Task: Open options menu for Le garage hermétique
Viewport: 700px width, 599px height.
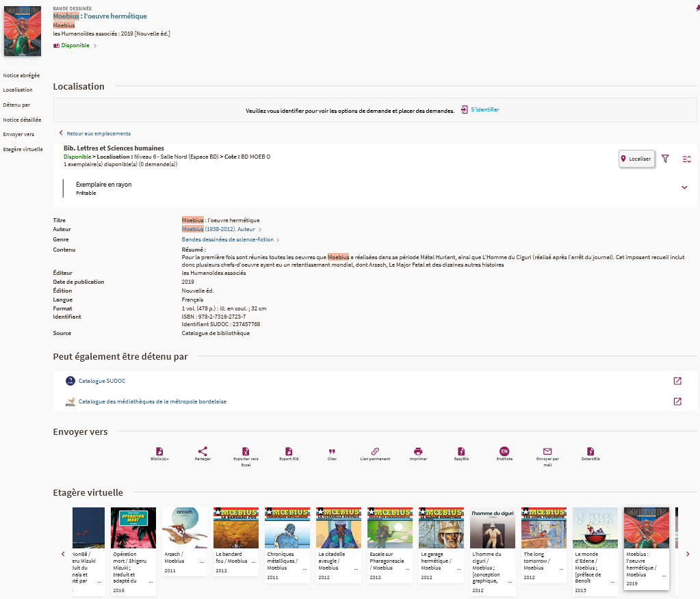Action: click(459, 569)
